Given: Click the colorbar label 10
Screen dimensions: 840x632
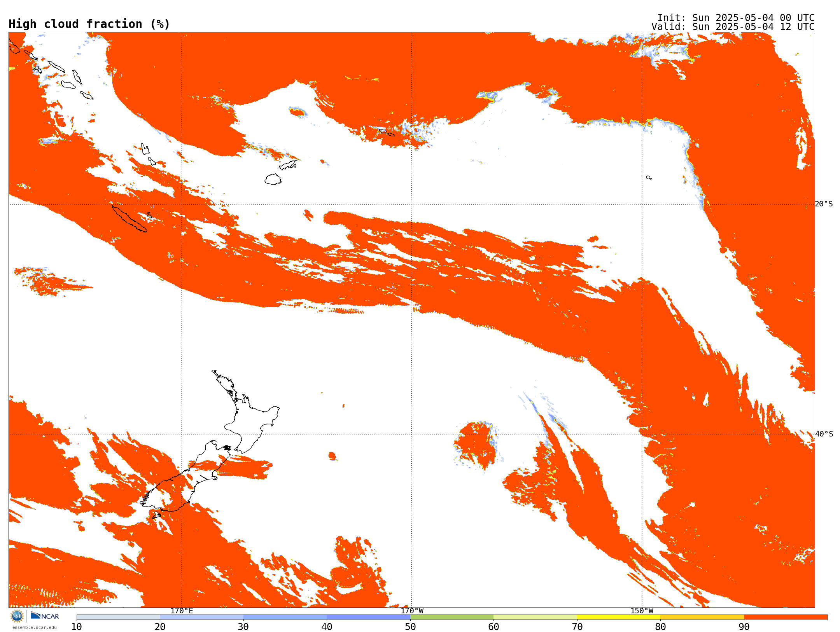Looking at the screenshot, I should [x=77, y=627].
